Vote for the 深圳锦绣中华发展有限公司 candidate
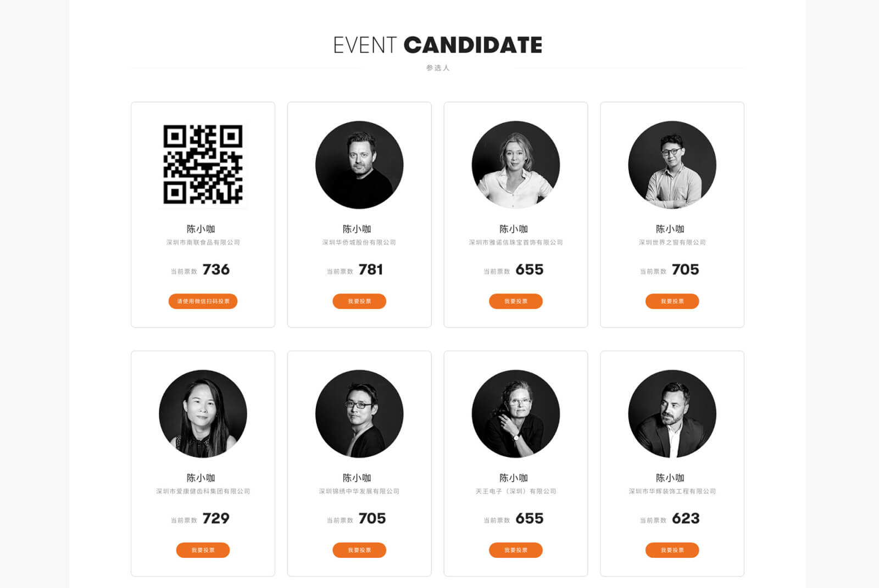879x588 pixels. (x=359, y=550)
